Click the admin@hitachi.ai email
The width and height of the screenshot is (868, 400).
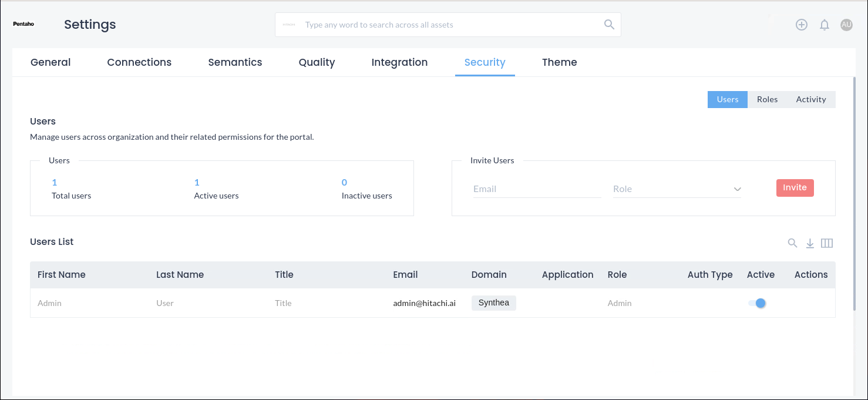(424, 304)
